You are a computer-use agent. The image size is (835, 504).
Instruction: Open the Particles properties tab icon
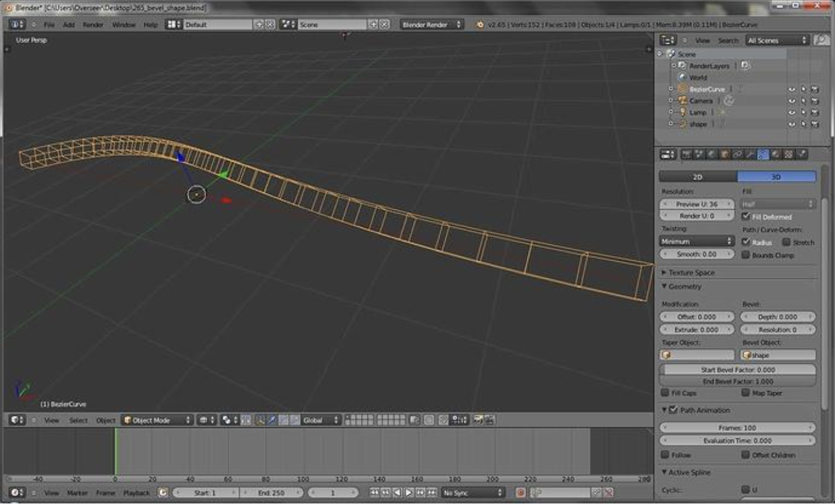pyautogui.click(x=802, y=154)
